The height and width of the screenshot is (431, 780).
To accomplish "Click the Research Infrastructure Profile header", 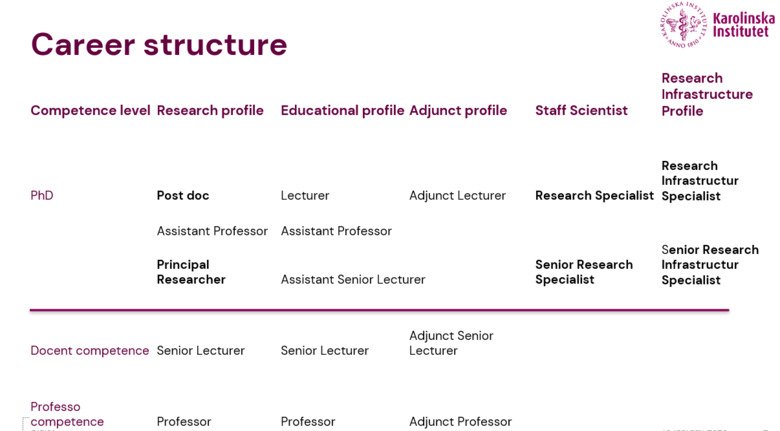I will (707, 95).
